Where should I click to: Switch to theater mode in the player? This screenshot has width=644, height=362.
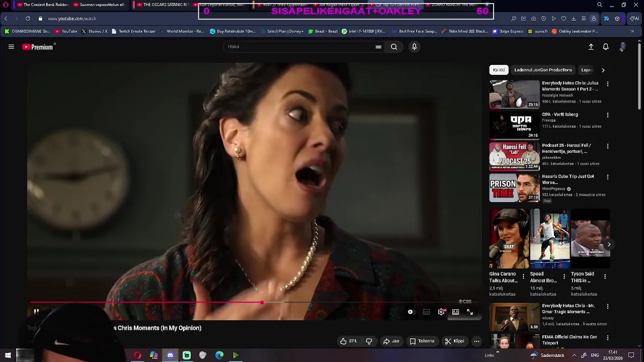(x=455, y=312)
